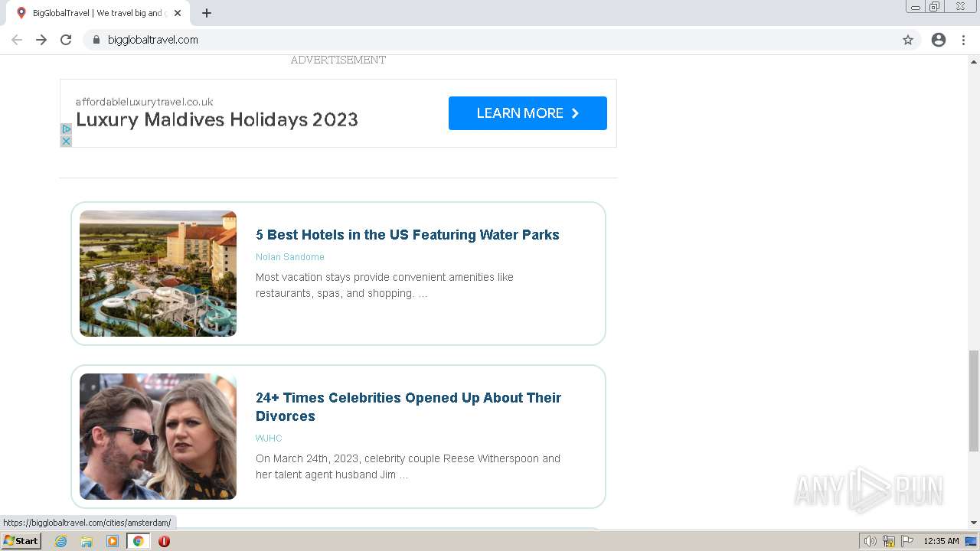Open the Luxury Maldives Holidays 2023 ad headline

217,120
